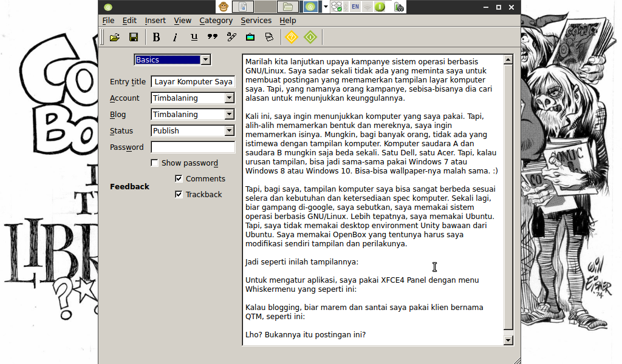Open the panel's small dropdown arrow
The height and width of the screenshot is (364, 622).
(x=326, y=7)
